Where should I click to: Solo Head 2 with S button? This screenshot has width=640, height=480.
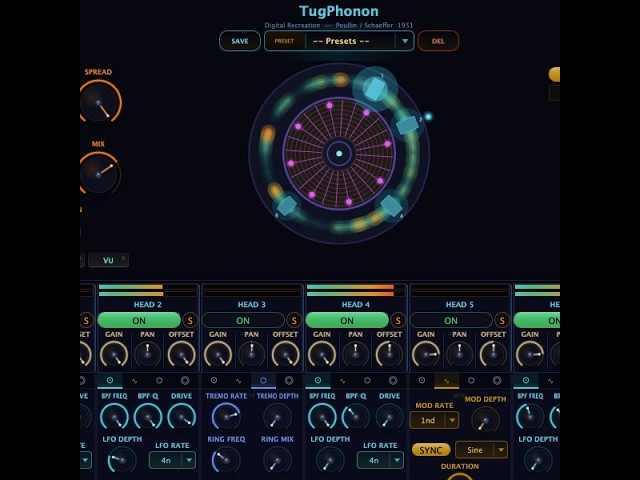point(190,320)
